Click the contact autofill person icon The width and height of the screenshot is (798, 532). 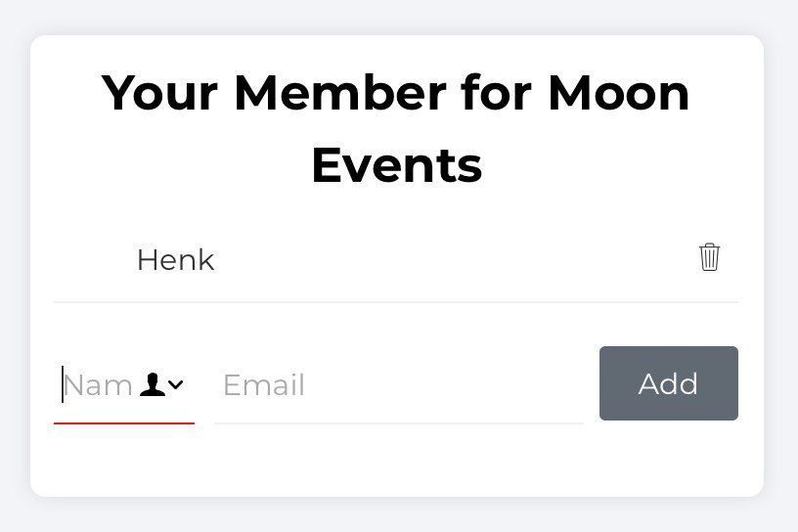152,385
